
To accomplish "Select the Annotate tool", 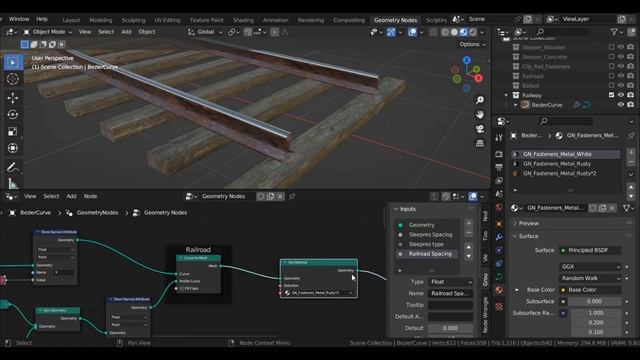I will 13,167.
